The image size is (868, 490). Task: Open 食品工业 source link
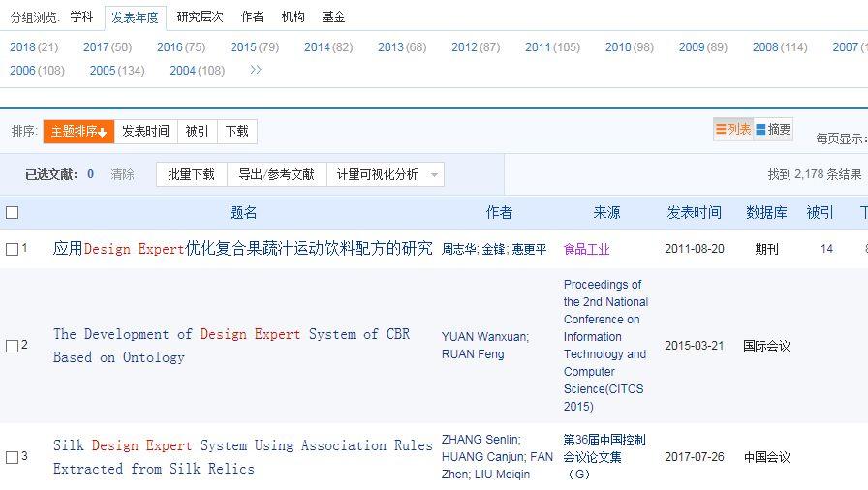[586, 249]
